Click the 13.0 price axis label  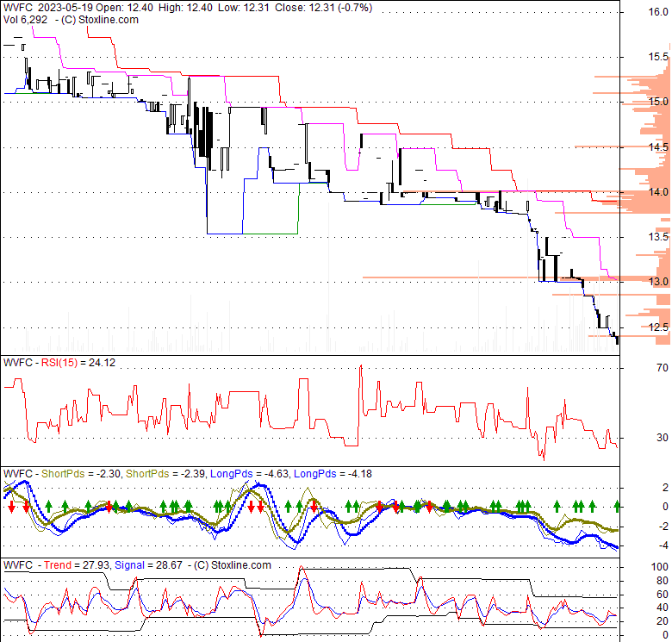tap(658, 282)
